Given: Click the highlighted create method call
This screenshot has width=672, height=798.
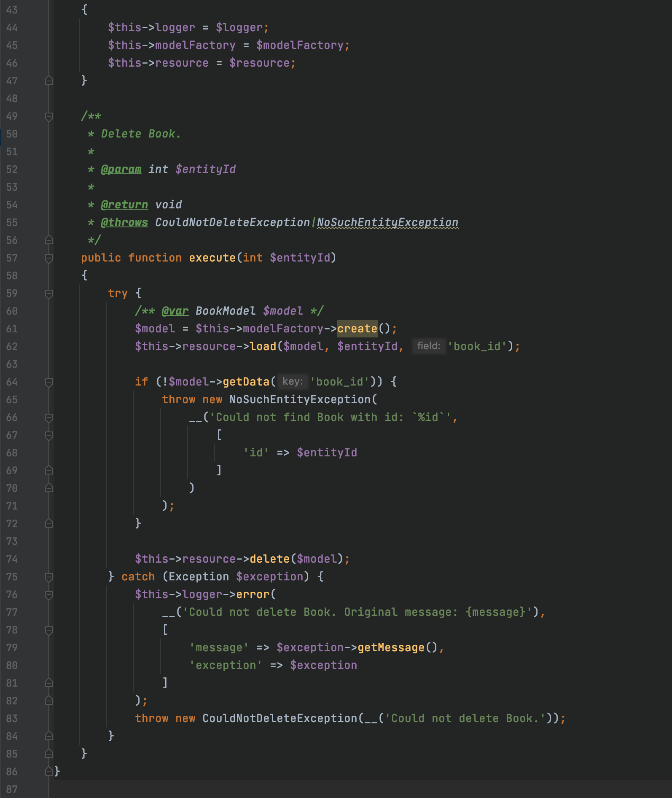Looking at the screenshot, I should pyautogui.click(x=358, y=329).
